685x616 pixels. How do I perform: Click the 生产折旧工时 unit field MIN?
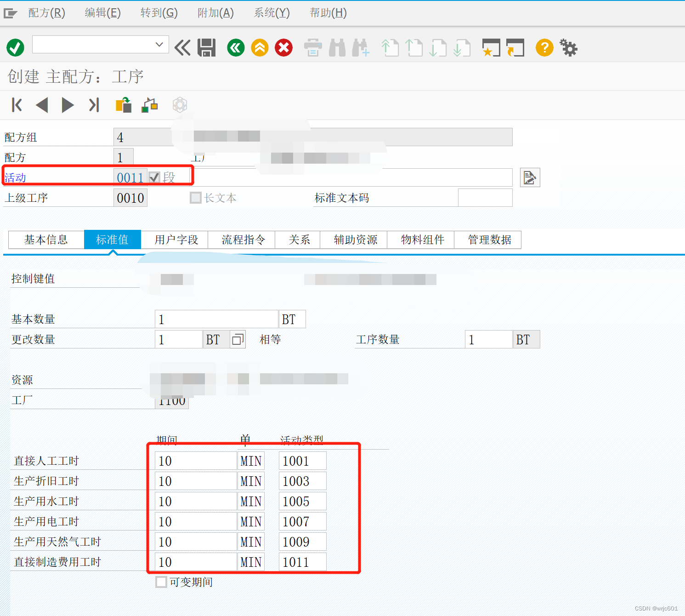coord(251,481)
